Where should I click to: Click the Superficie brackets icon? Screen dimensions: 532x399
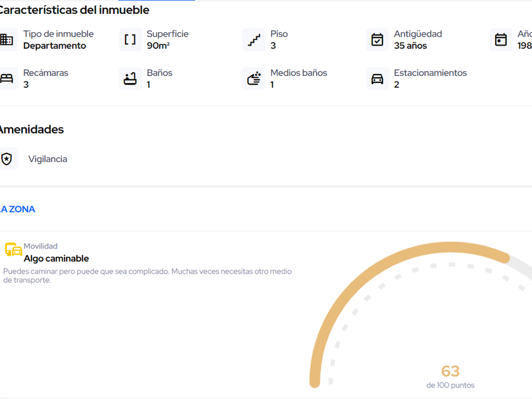coord(130,40)
